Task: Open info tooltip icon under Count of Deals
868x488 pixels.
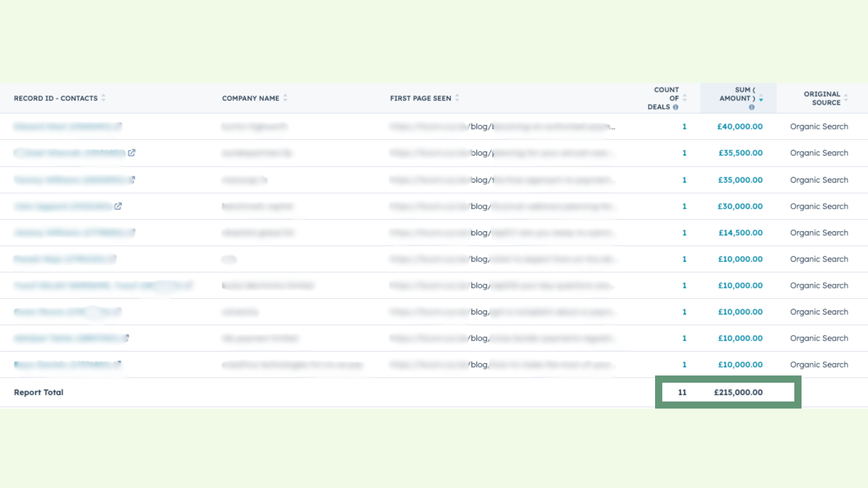Action: (x=675, y=107)
